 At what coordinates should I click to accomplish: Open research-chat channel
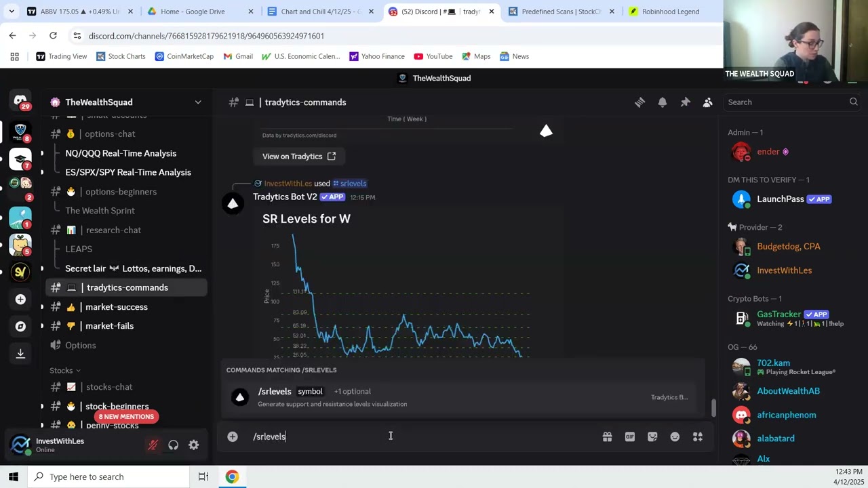click(126, 230)
